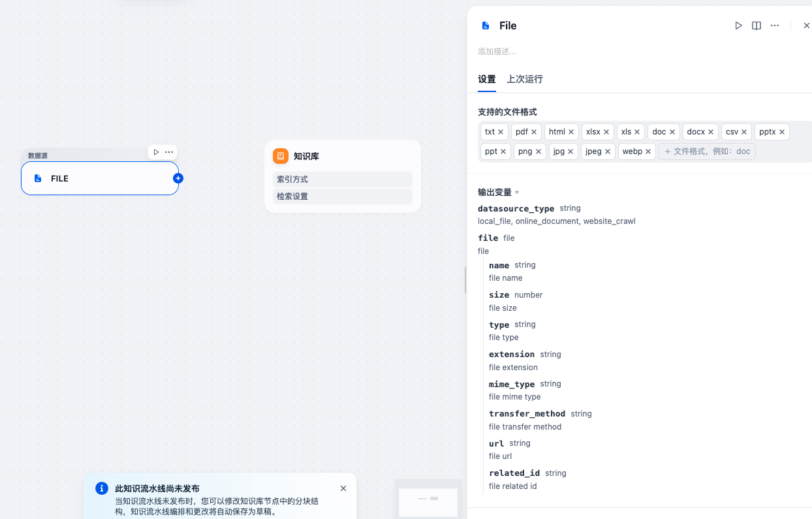Remove the pdf file format tag
Image resolution: width=812 pixels, height=519 pixels.
[x=535, y=131]
